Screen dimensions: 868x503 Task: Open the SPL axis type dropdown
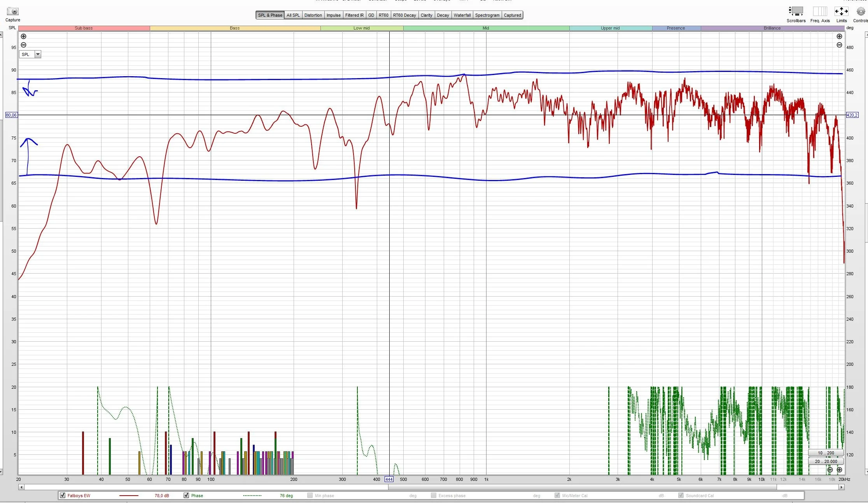[x=30, y=54]
